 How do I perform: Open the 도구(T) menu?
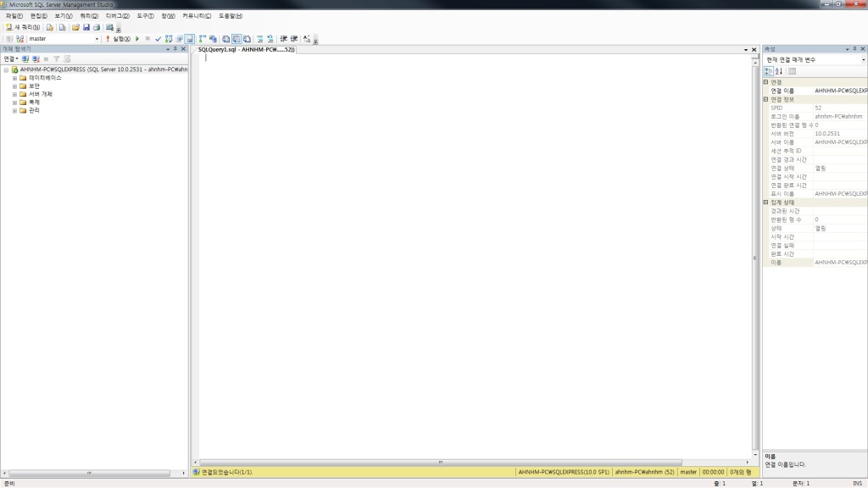click(x=145, y=16)
